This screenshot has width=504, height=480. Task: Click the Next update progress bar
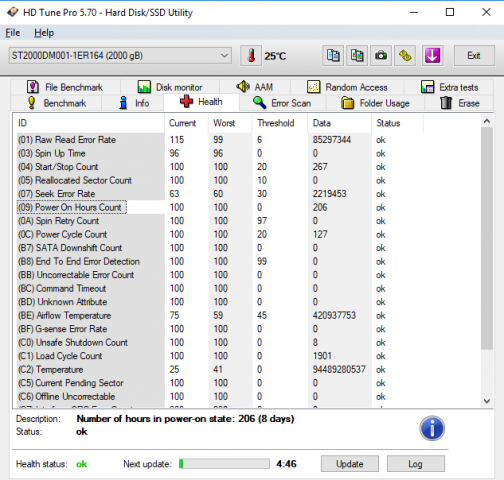224,464
